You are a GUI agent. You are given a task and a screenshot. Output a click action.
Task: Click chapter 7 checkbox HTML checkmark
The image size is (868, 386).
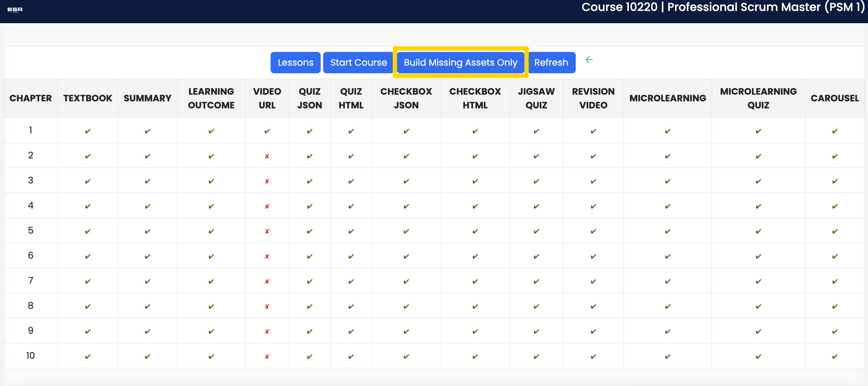coord(475,282)
